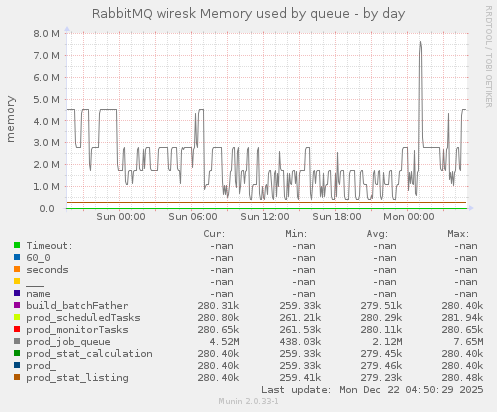The width and height of the screenshot is (497, 412).
Task: Click the '8.0 M' y-axis label
Action: coord(46,34)
